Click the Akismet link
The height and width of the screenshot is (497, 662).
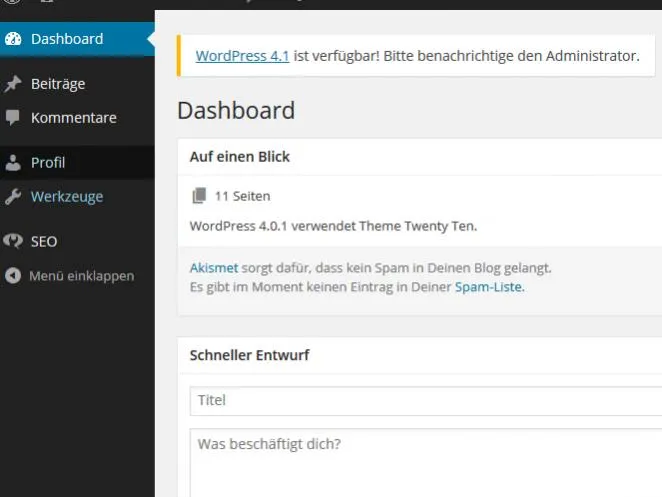pyautogui.click(x=214, y=268)
